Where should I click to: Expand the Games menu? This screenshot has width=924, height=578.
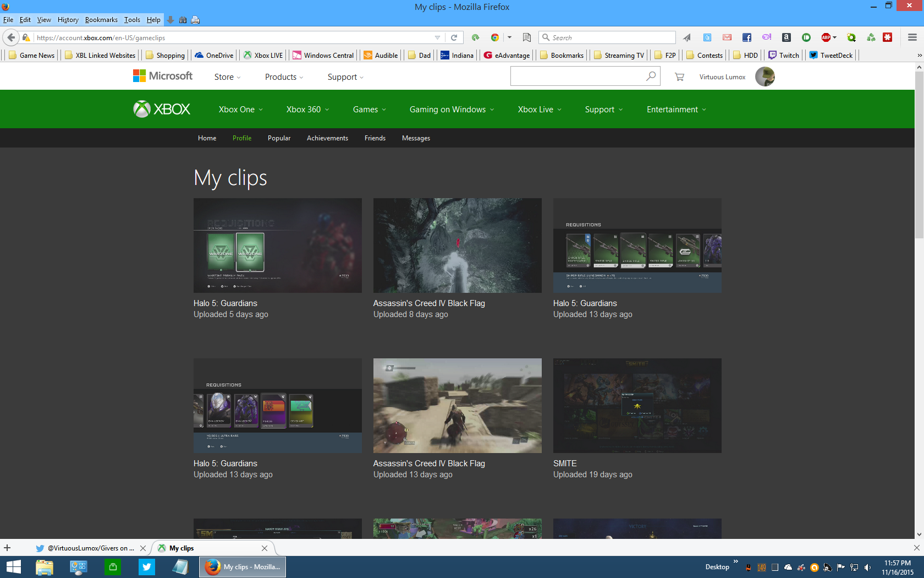370,110
